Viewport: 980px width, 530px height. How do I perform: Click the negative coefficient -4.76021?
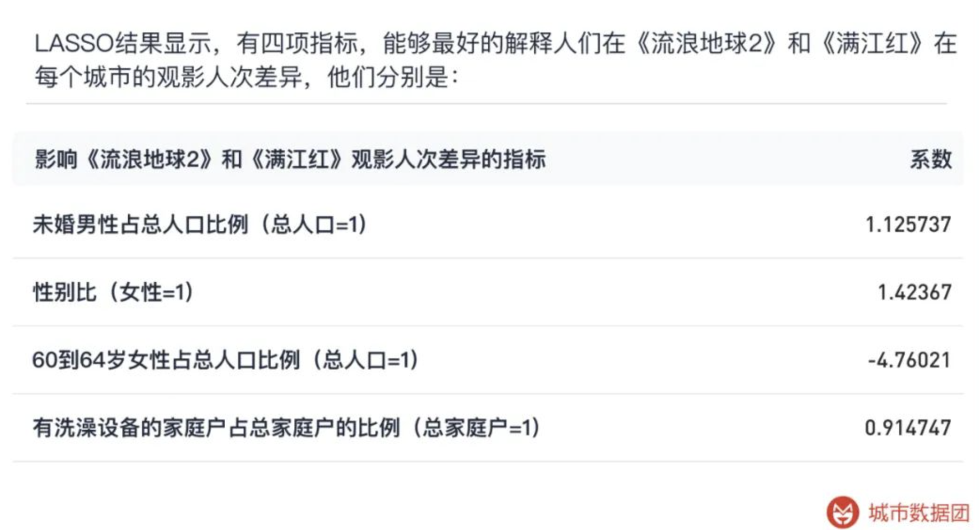[x=909, y=360]
